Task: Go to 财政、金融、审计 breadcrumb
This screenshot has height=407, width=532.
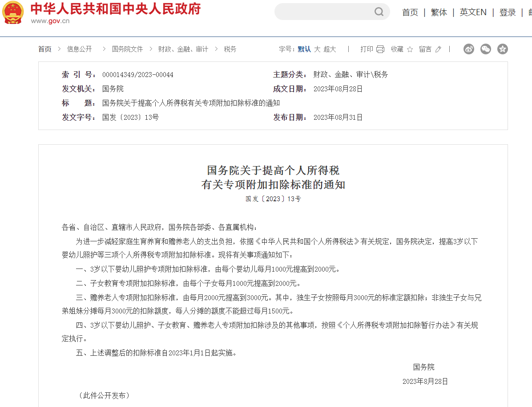Action: coord(183,49)
